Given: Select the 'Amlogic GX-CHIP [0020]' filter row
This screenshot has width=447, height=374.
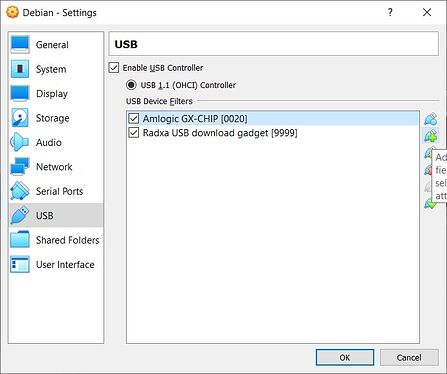Looking at the screenshot, I should [273, 118].
